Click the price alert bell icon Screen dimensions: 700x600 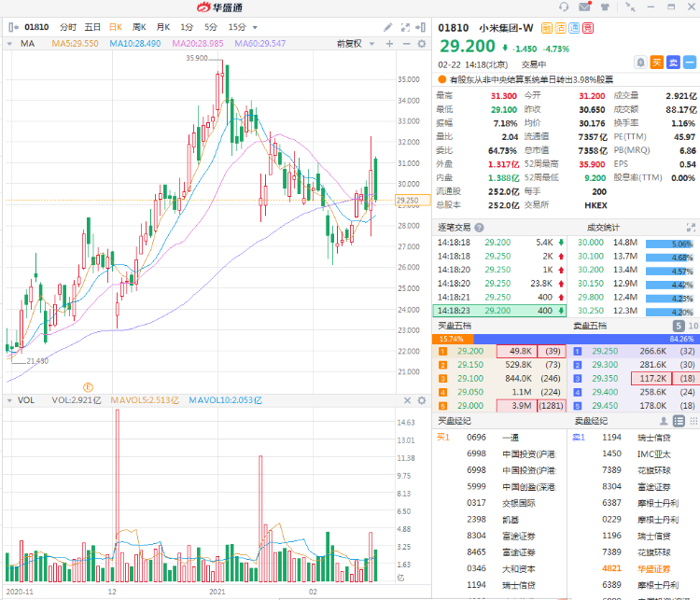(x=640, y=62)
